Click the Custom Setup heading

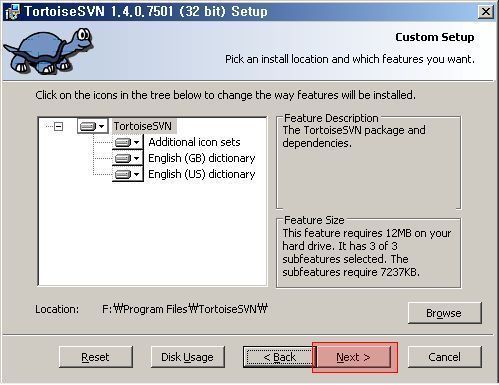coord(435,37)
